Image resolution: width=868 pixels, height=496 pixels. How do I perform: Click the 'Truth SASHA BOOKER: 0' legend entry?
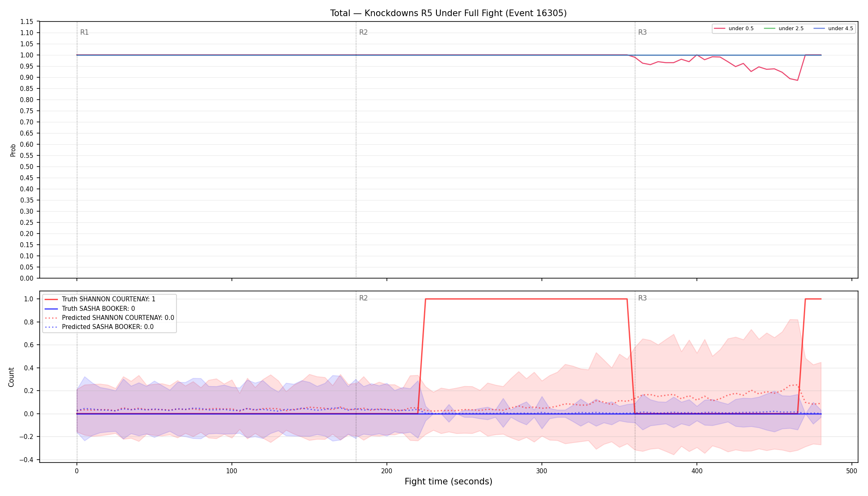pyautogui.click(x=90, y=308)
